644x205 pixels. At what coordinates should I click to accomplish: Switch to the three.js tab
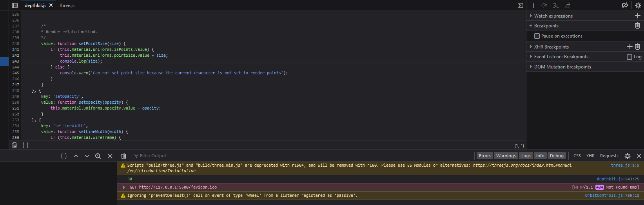[67, 5]
